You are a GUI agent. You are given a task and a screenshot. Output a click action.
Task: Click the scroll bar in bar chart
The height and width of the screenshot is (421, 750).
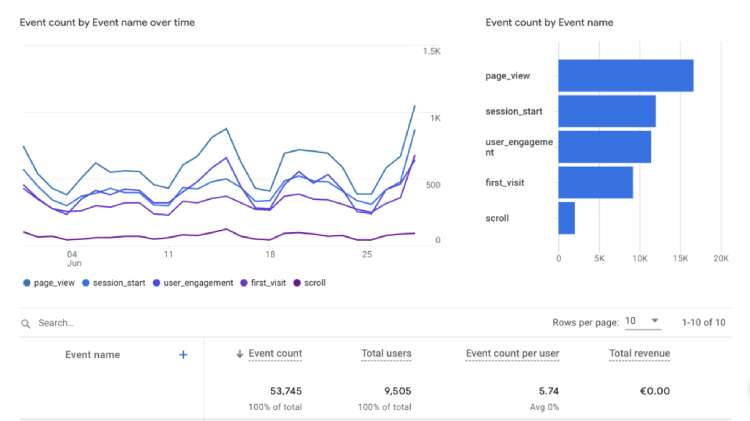coord(566,218)
